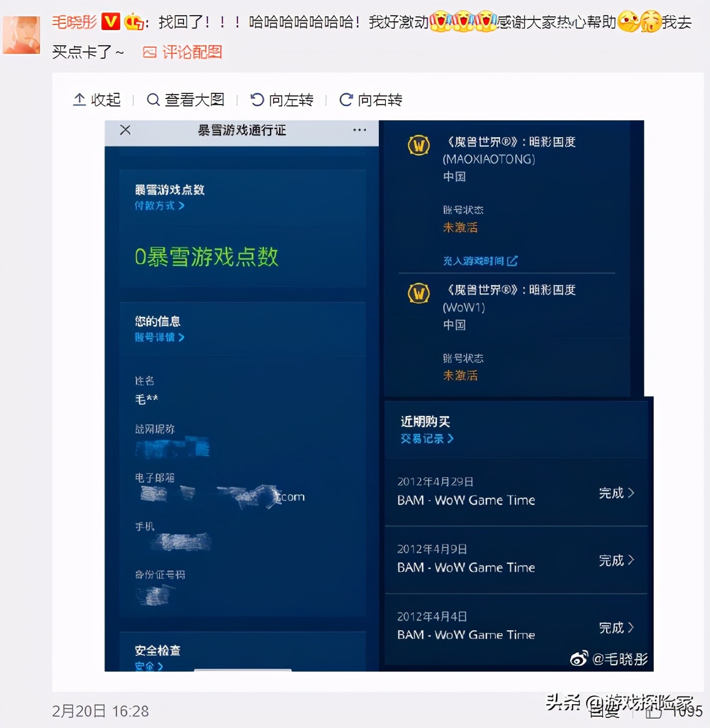Click the profile avatar of 毛晓彤

pyautogui.click(x=21, y=34)
